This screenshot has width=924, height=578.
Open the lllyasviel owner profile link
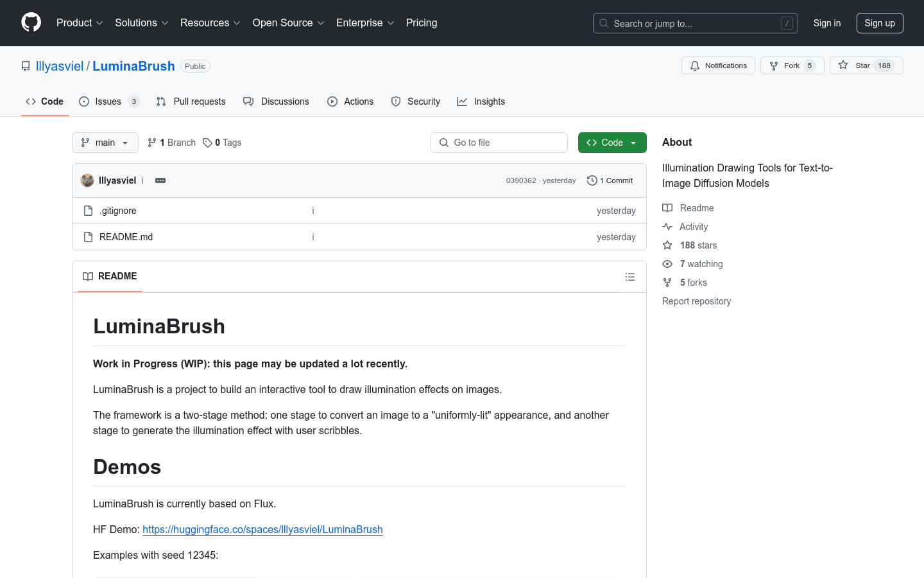tap(60, 66)
